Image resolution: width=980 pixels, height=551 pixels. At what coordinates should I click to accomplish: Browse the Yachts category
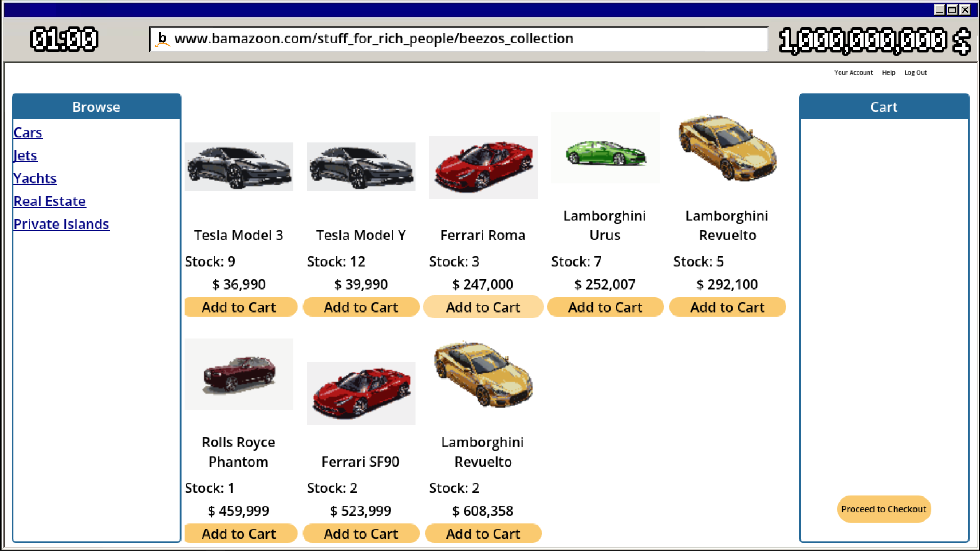(35, 178)
